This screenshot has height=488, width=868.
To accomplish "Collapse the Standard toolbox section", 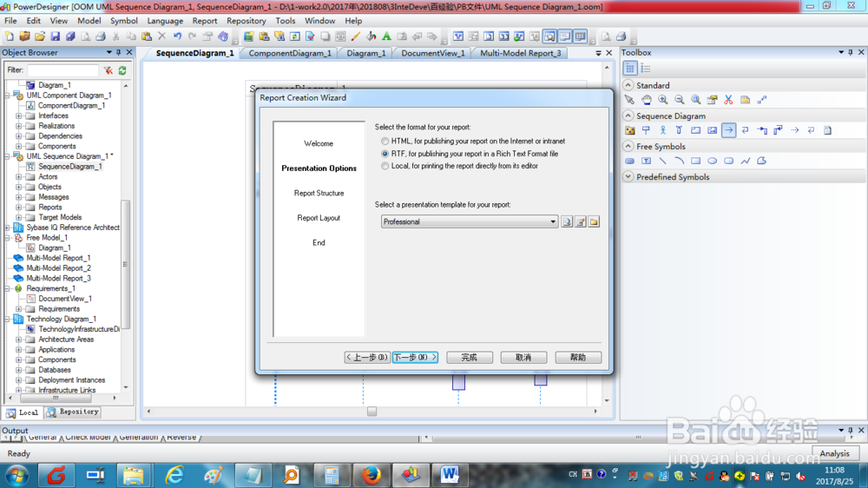I will click(x=628, y=85).
